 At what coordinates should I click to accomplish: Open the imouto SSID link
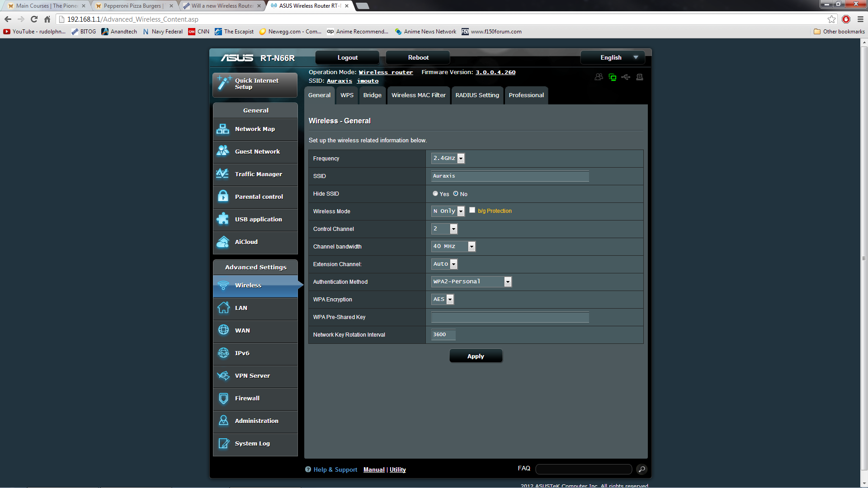[x=368, y=81]
